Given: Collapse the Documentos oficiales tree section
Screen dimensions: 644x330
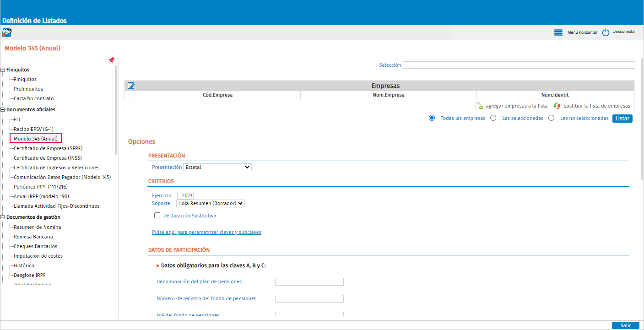Looking at the screenshot, I should pyautogui.click(x=3, y=110).
